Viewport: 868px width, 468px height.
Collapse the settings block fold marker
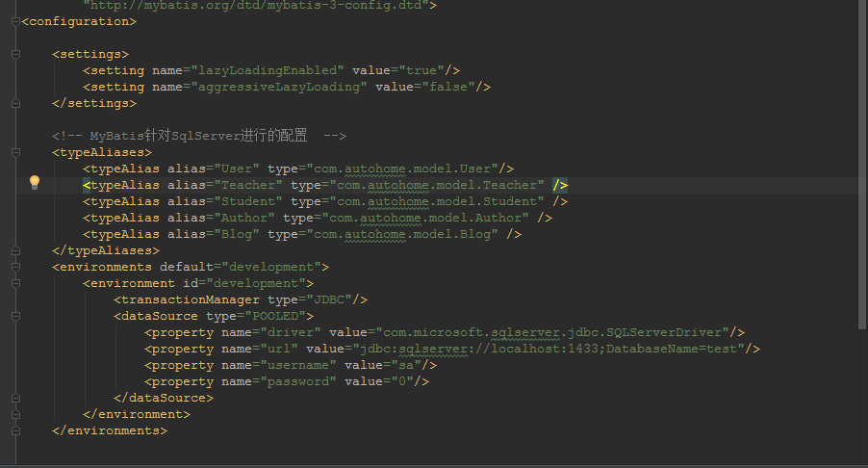(15, 54)
